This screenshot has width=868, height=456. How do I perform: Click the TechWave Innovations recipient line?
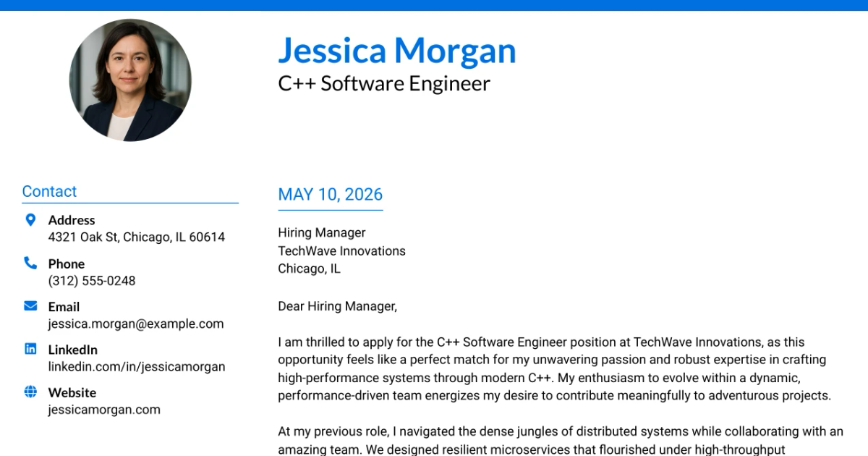pyautogui.click(x=341, y=251)
